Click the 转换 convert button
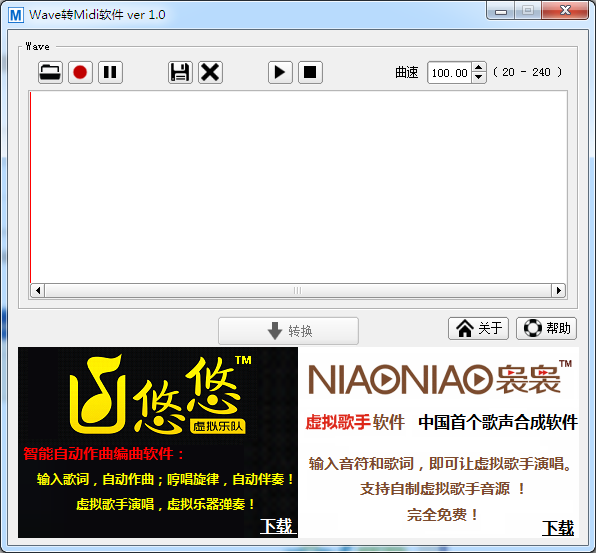596x553 pixels. click(x=288, y=331)
